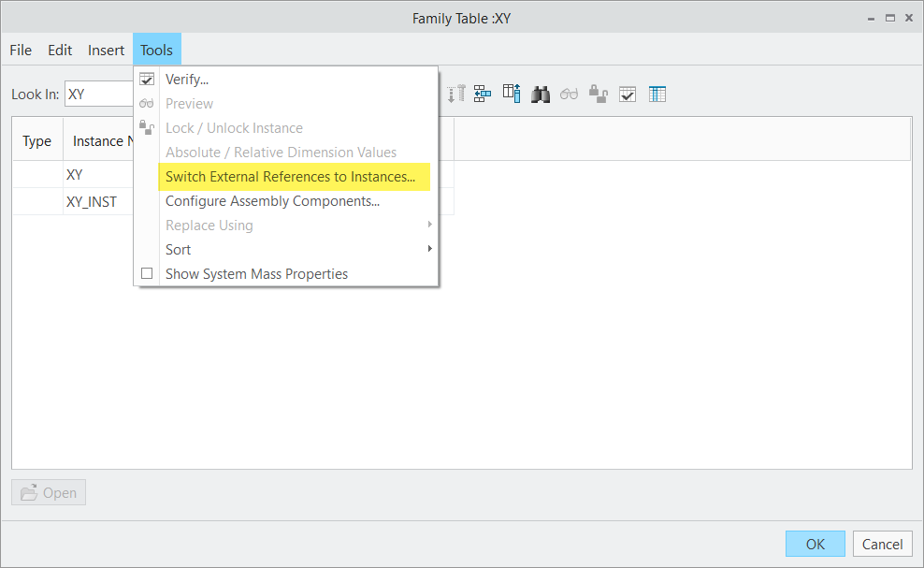Viewport: 924px width, 568px height.
Task: Verify instances using the checkmark table icon
Action: [x=628, y=94]
